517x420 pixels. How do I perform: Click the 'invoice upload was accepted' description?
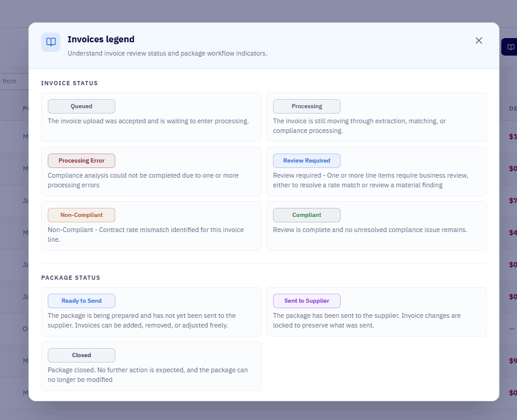click(149, 121)
